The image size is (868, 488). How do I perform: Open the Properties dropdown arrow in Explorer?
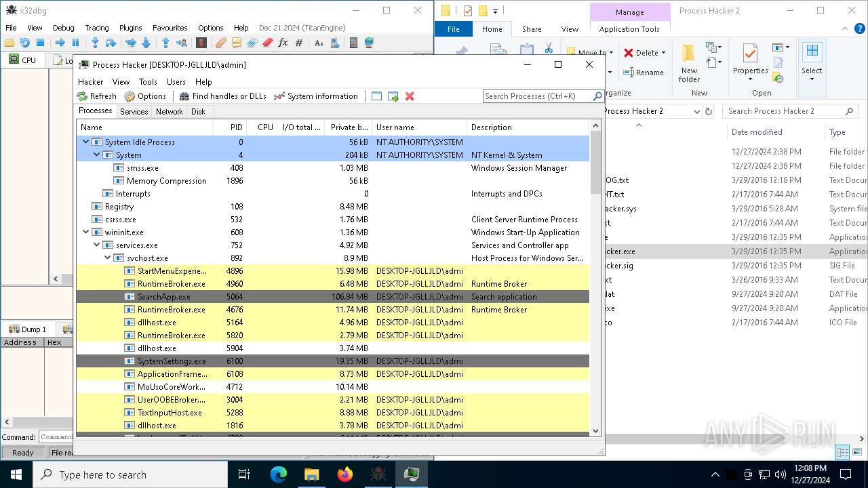pos(750,79)
